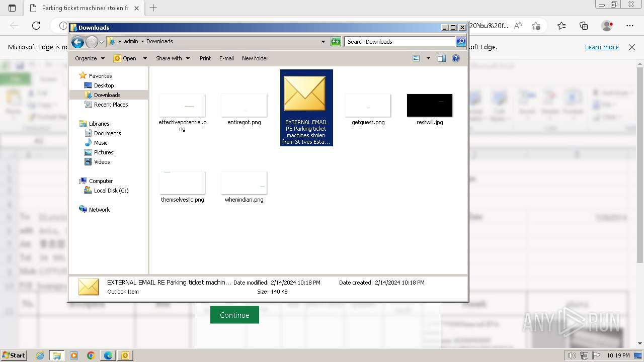Open Edge favorites list icon
The image size is (644, 362).
click(x=561, y=26)
